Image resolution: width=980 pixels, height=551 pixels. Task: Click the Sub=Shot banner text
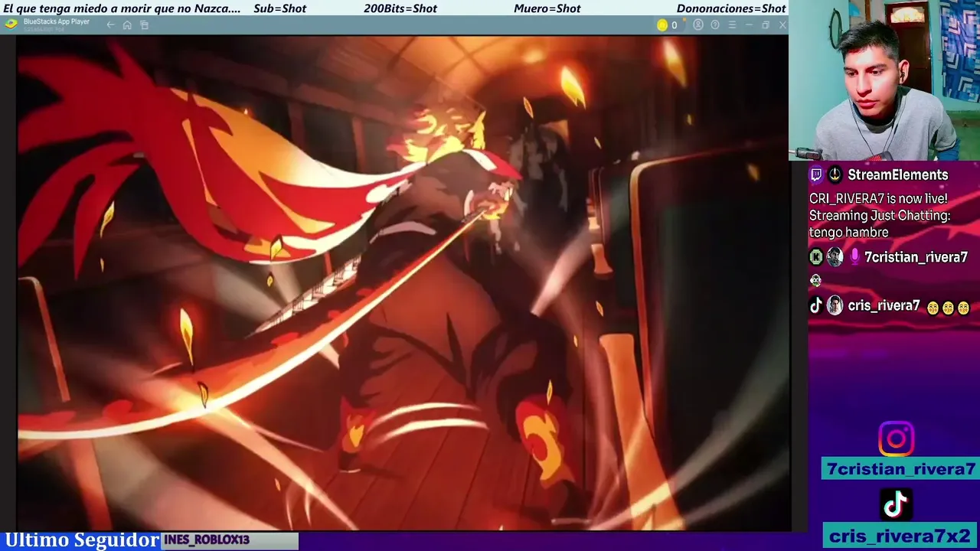tap(279, 8)
